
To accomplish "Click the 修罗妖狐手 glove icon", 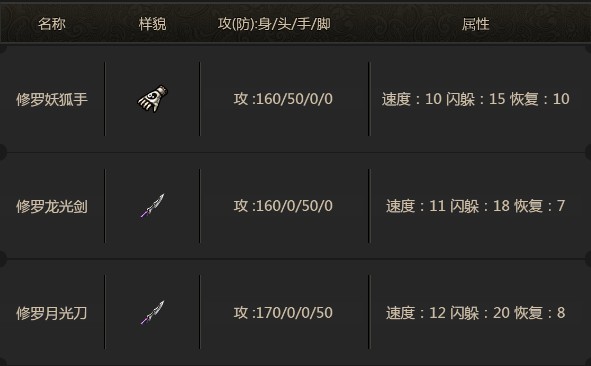I will [x=153, y=99].
